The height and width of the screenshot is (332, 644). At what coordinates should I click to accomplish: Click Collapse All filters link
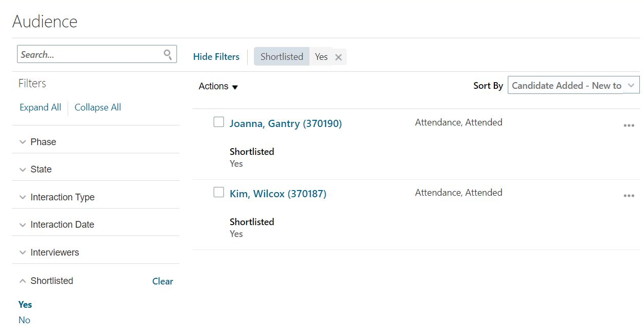tap(98, 107)
